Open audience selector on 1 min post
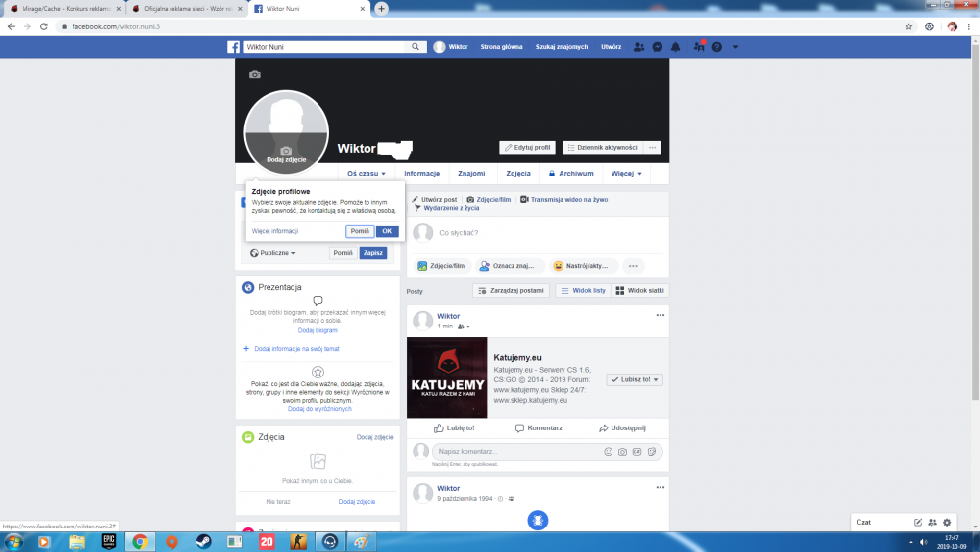The height and width of the screenshot is (552, 980). (464, 326)
